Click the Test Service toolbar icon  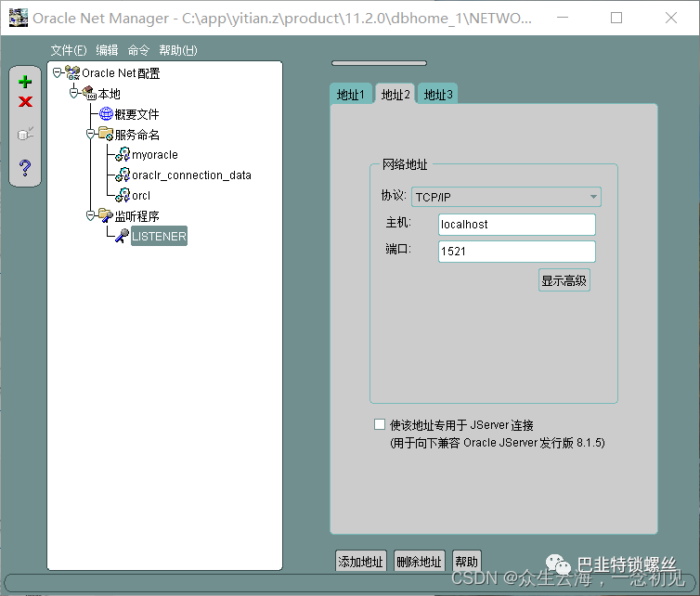pyautogui.click(x=25, y=134)
